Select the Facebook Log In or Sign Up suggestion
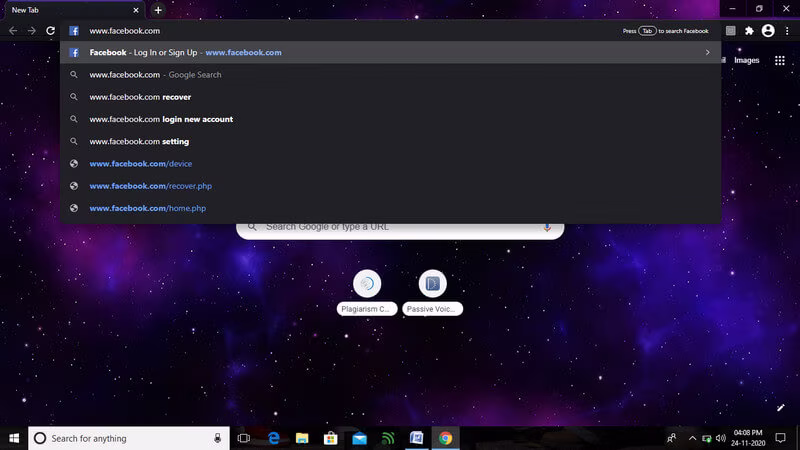This screenshot has height=450, width=800. click(x=390, y=53)
